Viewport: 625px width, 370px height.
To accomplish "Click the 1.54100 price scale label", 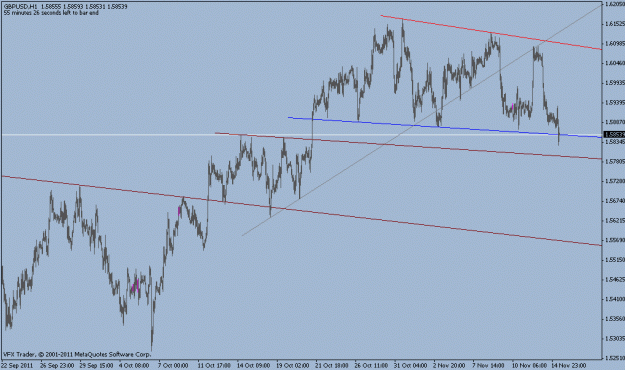I will [614, 299].
